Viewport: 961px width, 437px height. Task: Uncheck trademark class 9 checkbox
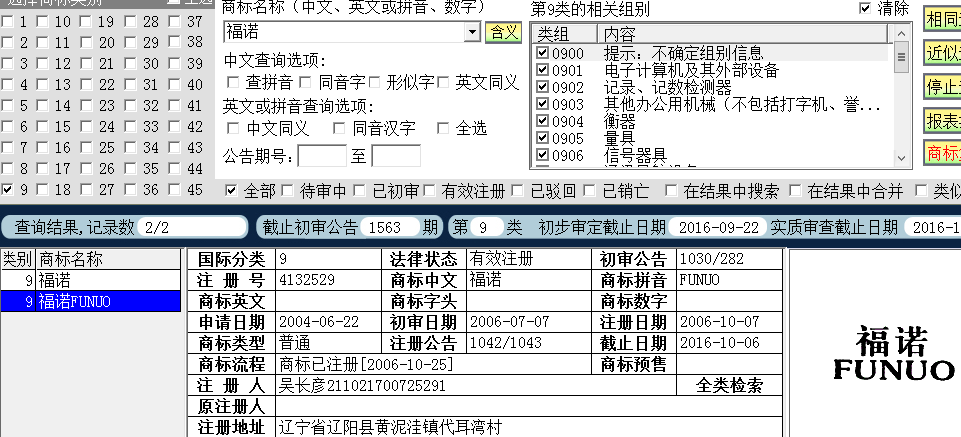click(7, 189)
